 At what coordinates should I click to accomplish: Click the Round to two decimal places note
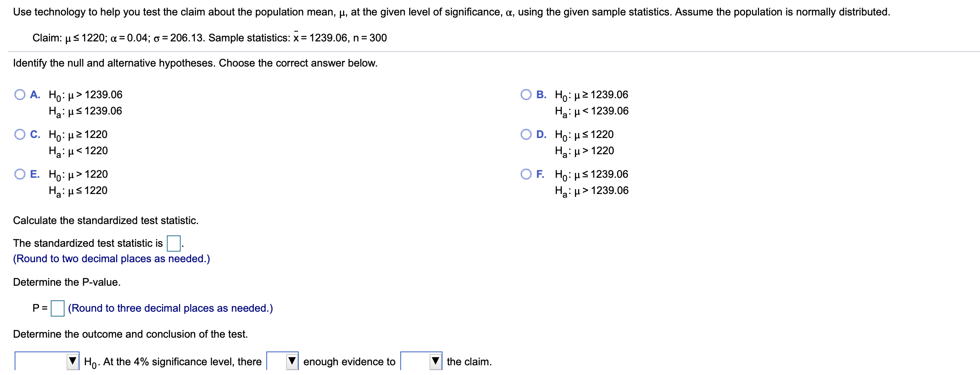pos(112,259)
